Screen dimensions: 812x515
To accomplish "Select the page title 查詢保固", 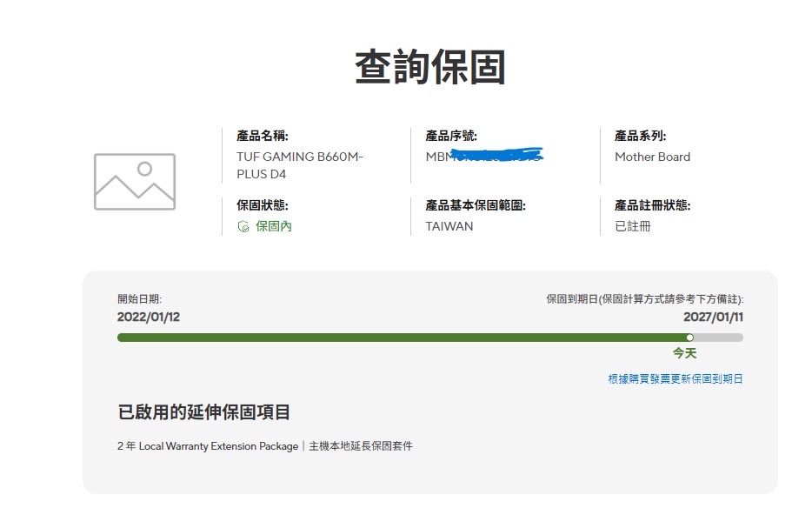I will (x=430, y=67).
